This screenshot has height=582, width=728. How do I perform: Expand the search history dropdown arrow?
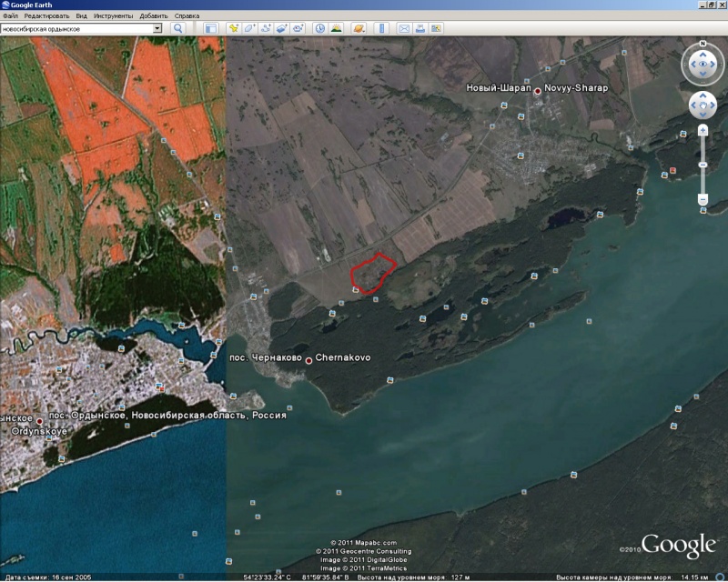tap(157, 28)
